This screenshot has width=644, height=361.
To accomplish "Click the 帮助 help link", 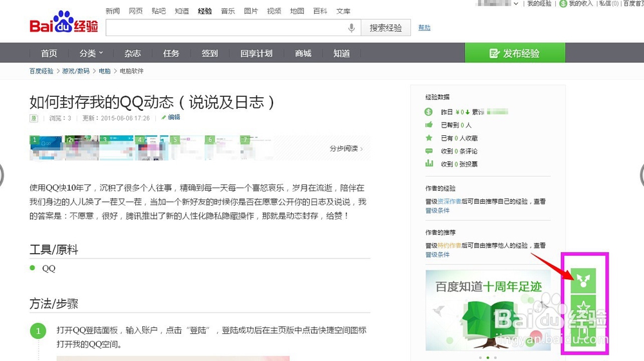I will tap(424, 28).
